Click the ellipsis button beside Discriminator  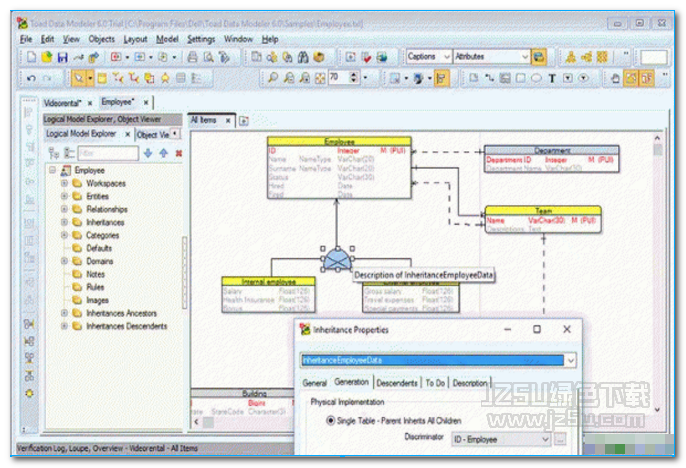560,439
